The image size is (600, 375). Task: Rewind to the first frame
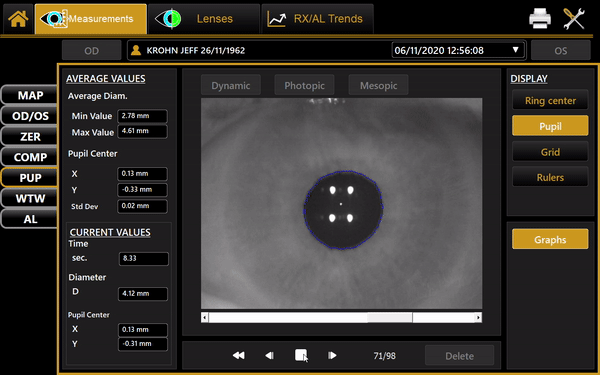(238, 355)
